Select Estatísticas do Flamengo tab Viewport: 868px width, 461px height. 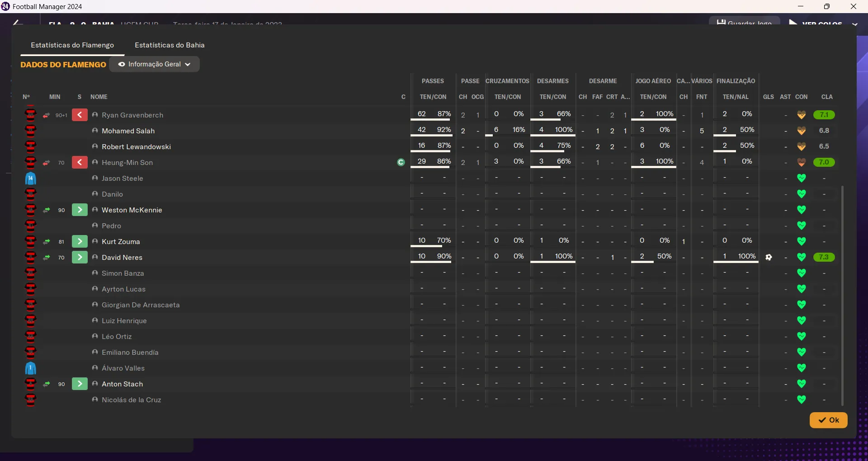tap(72, 45)
